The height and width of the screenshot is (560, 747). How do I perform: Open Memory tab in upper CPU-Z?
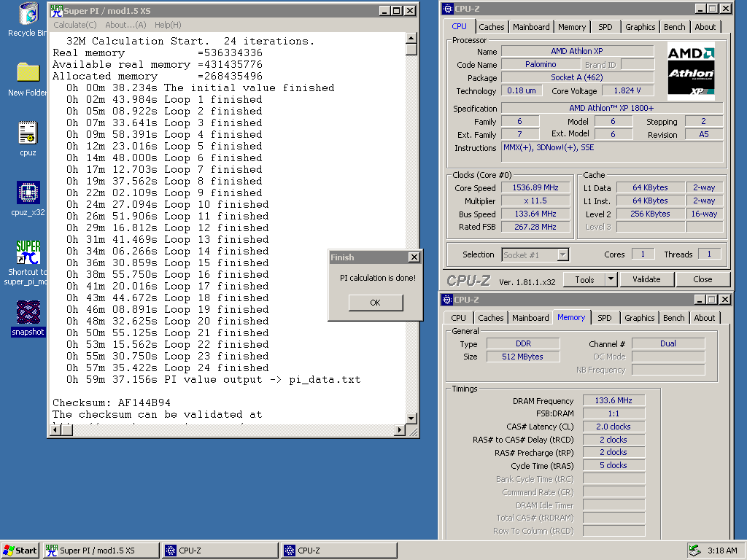pyautogui.click(x=572, y=27)
